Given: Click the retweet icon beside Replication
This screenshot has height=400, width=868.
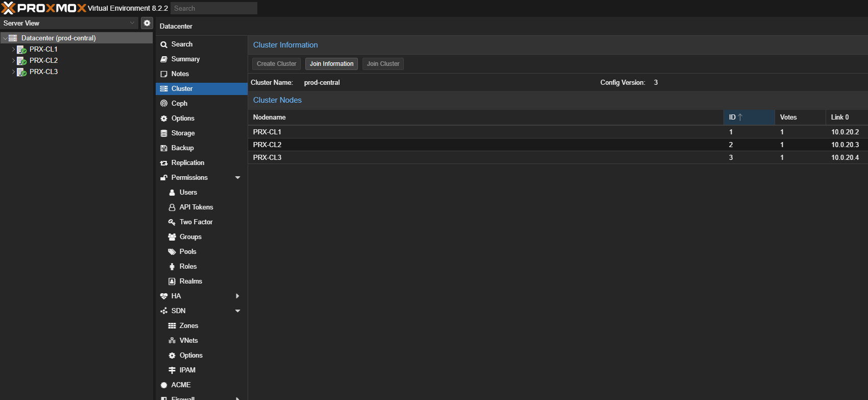Looking at the screenshot, I should point(164,163).
